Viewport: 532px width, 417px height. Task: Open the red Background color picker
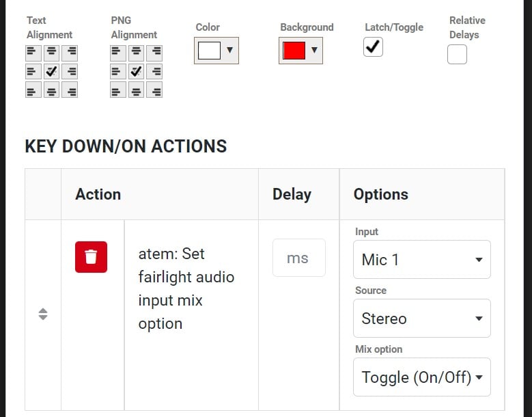[x=300, y=51]
